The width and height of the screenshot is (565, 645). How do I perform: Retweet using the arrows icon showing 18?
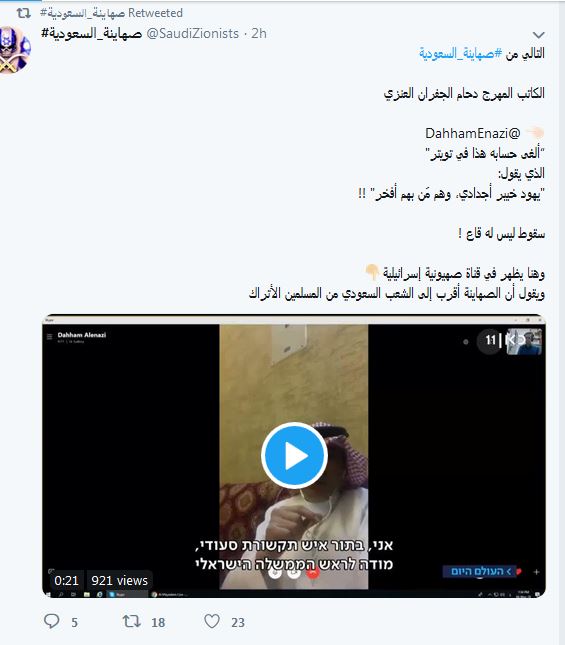tap(132, 621)
